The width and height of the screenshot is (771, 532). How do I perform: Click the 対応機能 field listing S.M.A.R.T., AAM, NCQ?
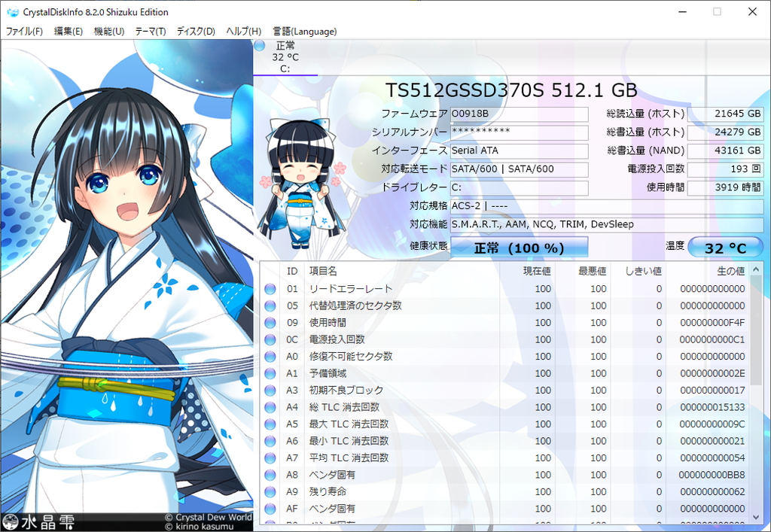coord(607,224)
